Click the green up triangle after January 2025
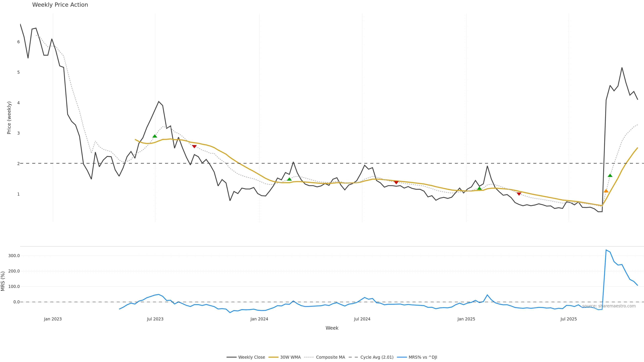644x362 pixels. 479,188
